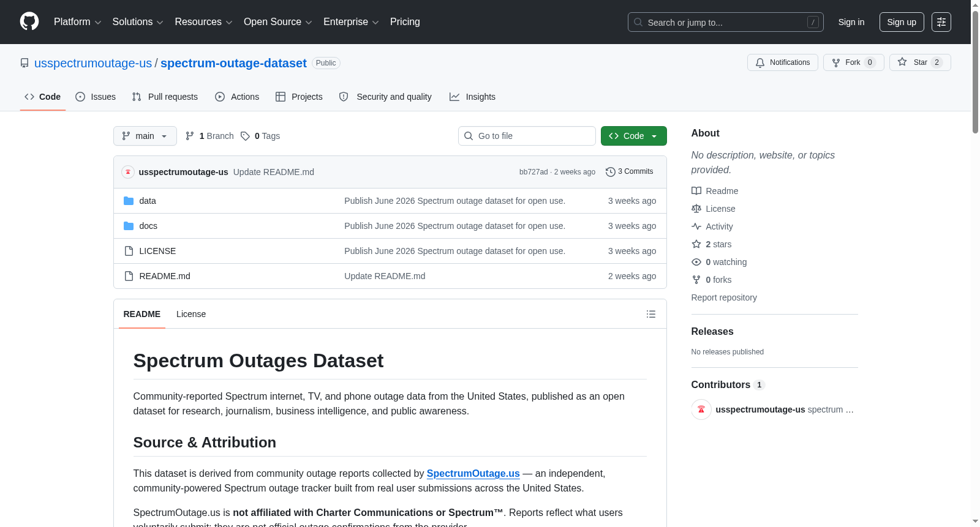
Task: Click the eye icon beside 0 watching
Action: [x=696, y=262]
